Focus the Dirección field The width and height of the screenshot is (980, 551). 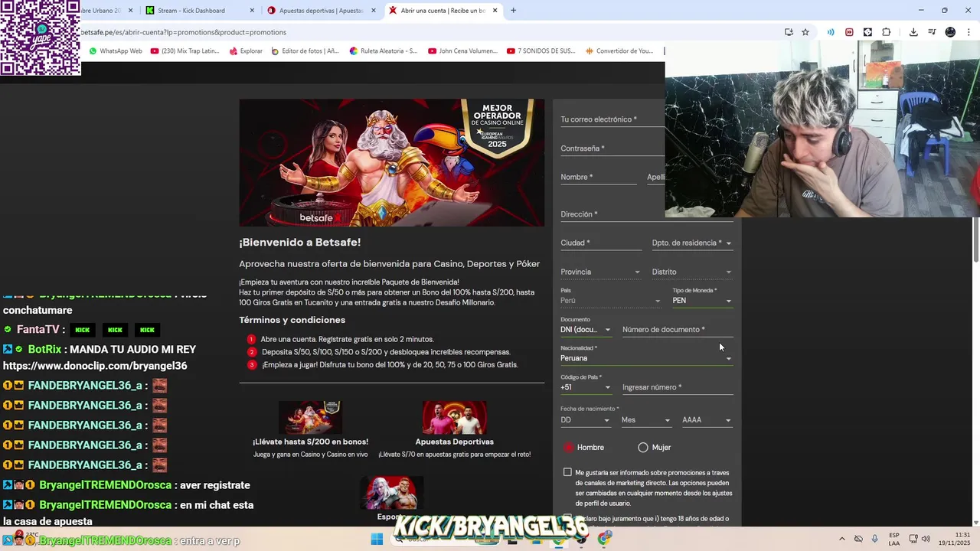[x=647, y=214]
